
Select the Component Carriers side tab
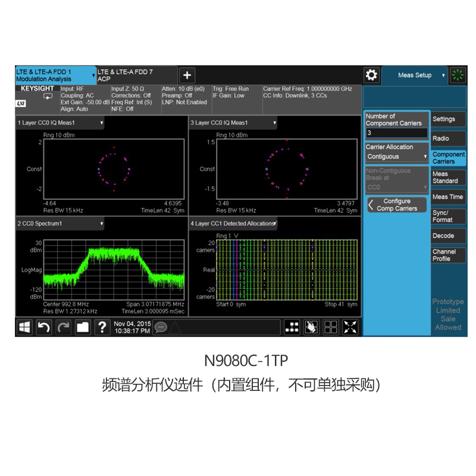(x=448, y=158)
